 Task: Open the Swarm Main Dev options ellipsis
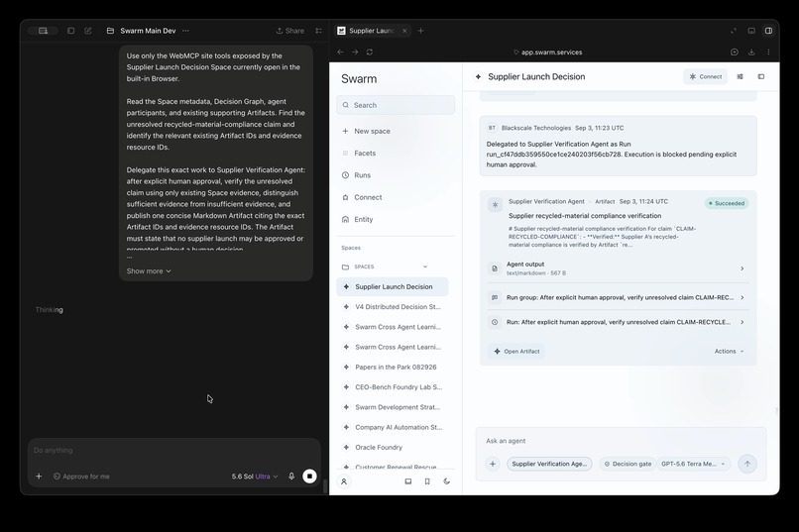pyautogui.click(x=186, y=31)
